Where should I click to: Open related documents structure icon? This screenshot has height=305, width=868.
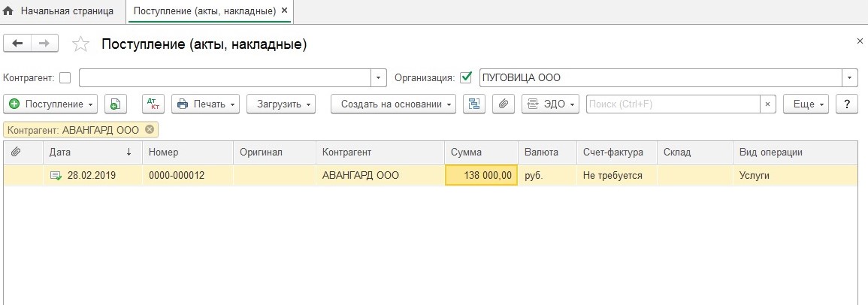[474, 104]
